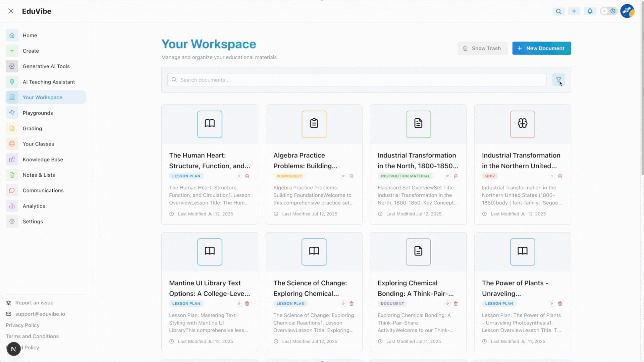644x362 pixels.
Task: Go to Playgrounds in sidebar
Action: (38, 113)
